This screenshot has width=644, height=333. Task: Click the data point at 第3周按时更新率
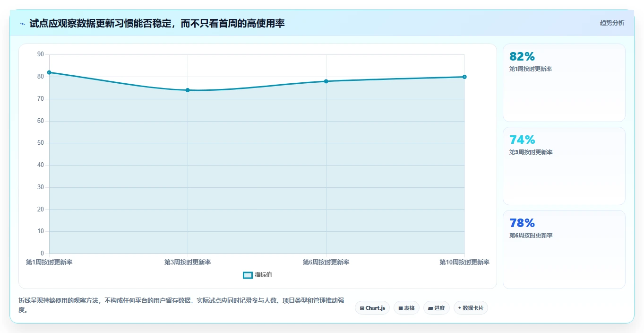[x=188, y=90]
